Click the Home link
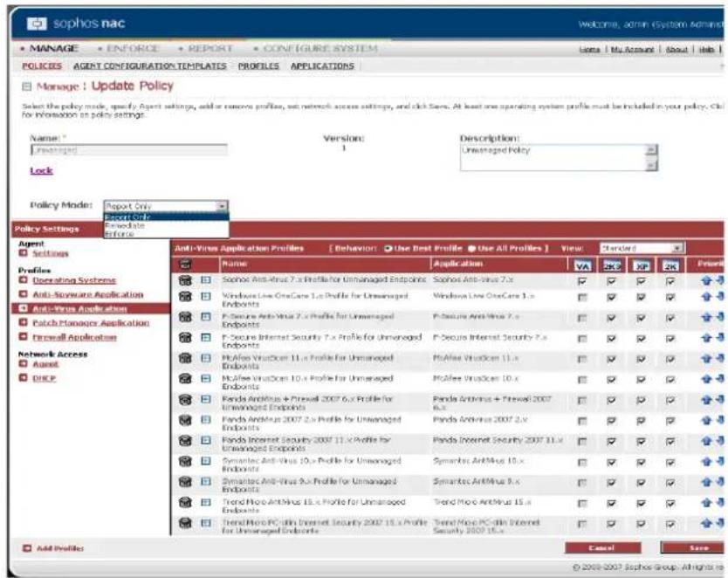 589,49
